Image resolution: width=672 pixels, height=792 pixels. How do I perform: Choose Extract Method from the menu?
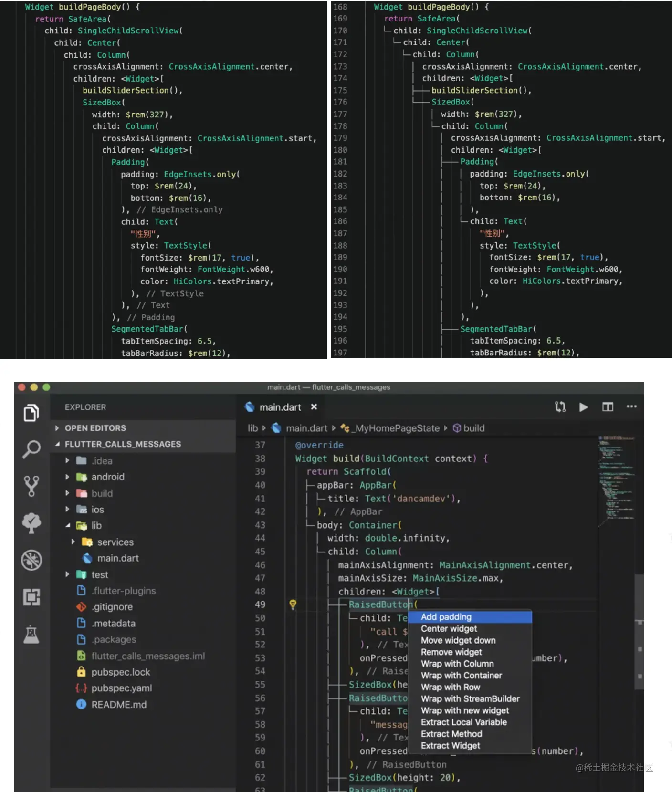click(x=470, y=734)
